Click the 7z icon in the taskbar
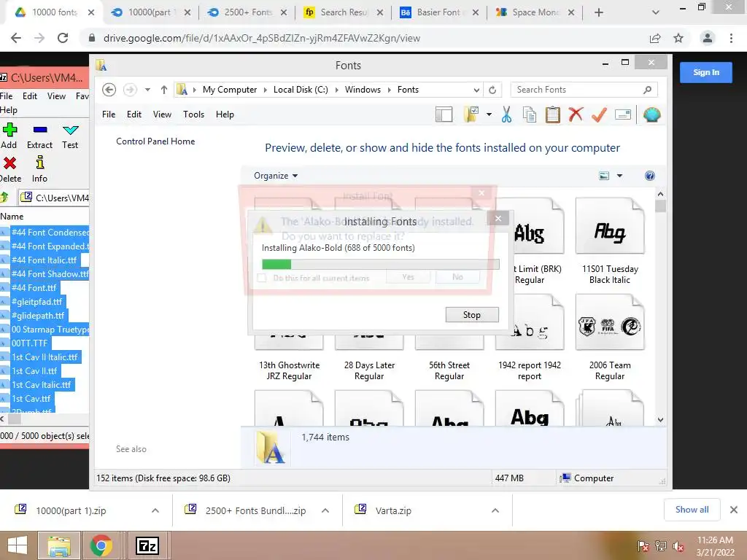 point(147,545)
